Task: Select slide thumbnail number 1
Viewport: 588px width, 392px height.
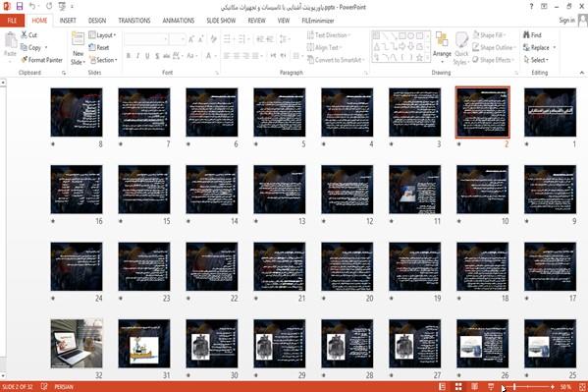Action: tap(550, 112)
